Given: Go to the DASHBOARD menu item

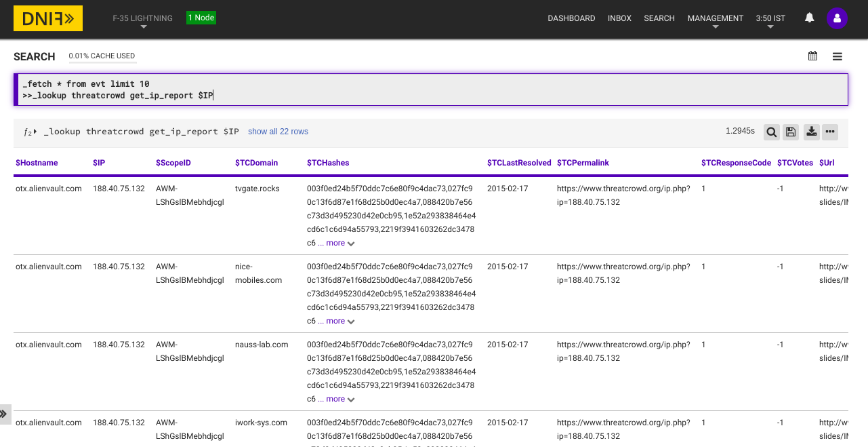Looking at the screenshot, I should (571, 18).
